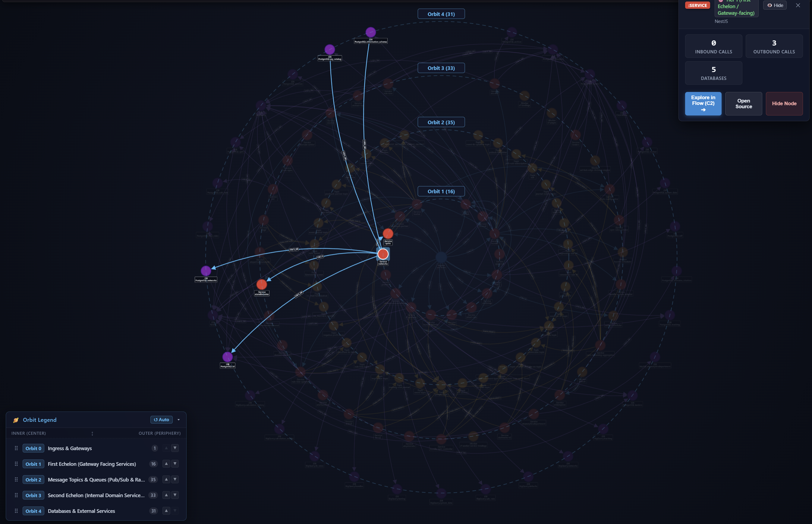Screen dimensions: 812x524
Task: Click the Orbit 3 (33) ring label
Action: pyautogui.click(x=441, y=68)
